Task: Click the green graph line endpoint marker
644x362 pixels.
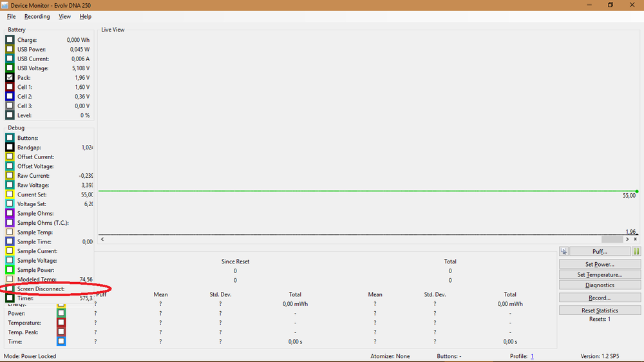Action: [637, 191]
